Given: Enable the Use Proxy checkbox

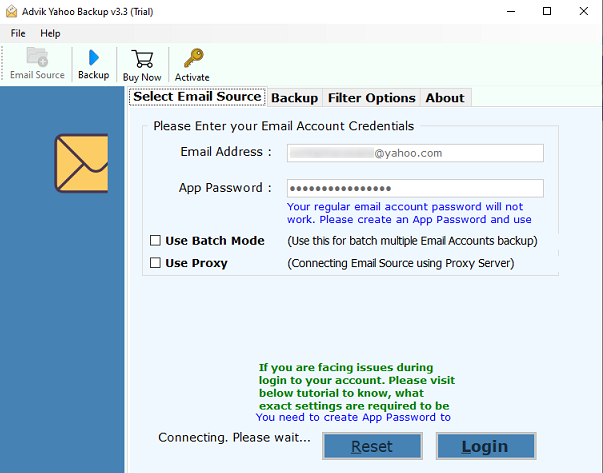Looking at the screenshot, I should pos(155,263).
